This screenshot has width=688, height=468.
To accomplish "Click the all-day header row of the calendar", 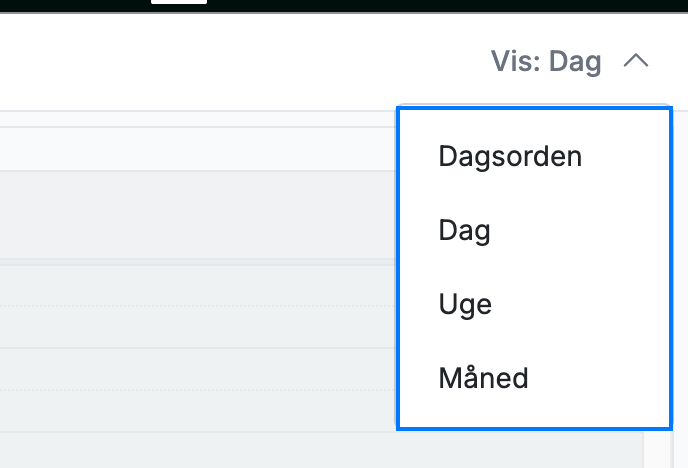I will [198, 149].
